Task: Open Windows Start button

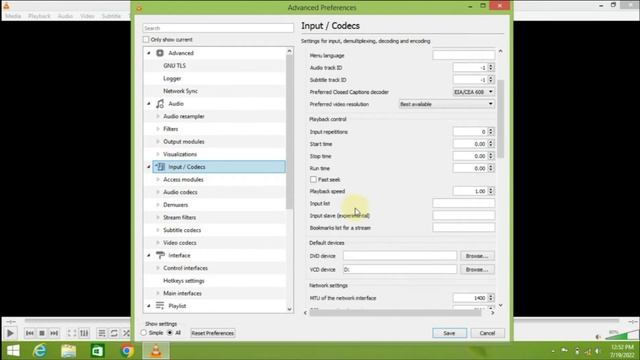Action: (x=13, y=351)
